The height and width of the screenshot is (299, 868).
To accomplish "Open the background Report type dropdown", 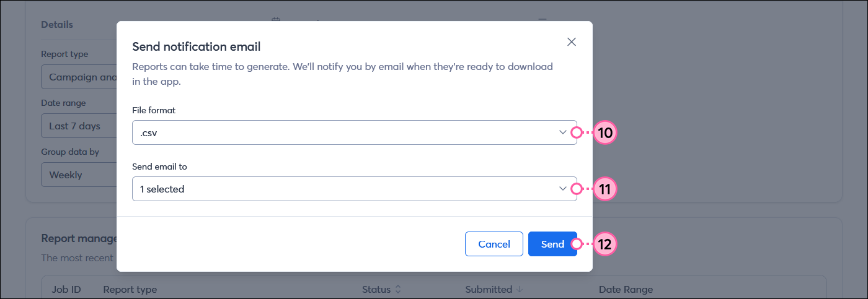I will 79,77.
